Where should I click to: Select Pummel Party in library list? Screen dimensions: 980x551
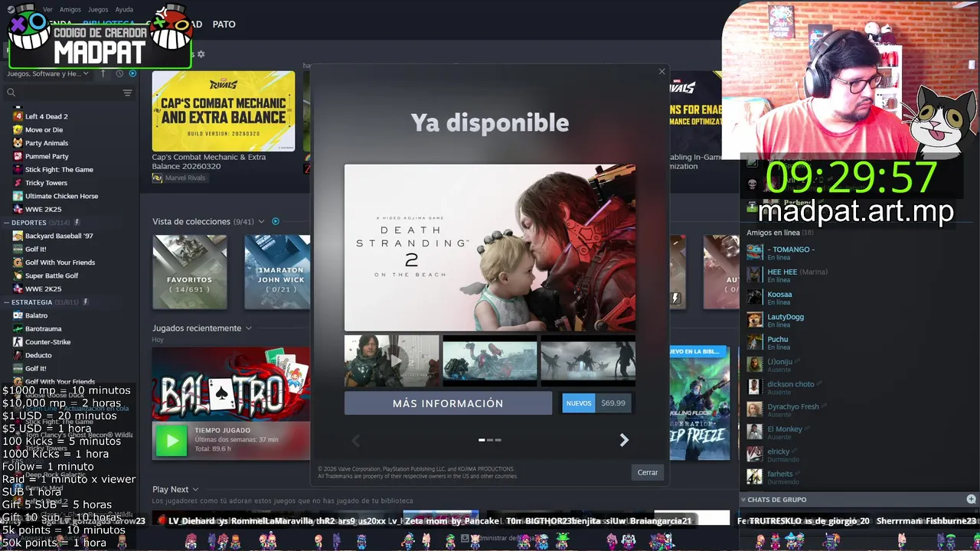click(47, 156)
